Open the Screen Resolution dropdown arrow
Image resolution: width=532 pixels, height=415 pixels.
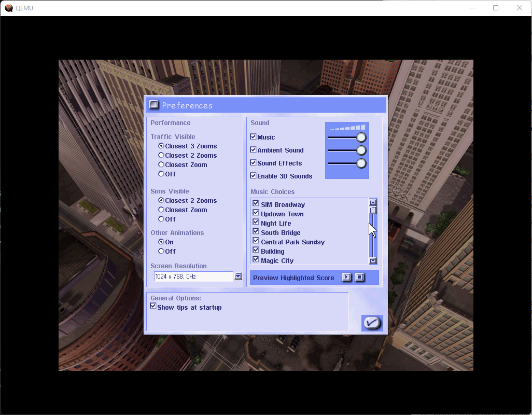(x=238, y=276)
